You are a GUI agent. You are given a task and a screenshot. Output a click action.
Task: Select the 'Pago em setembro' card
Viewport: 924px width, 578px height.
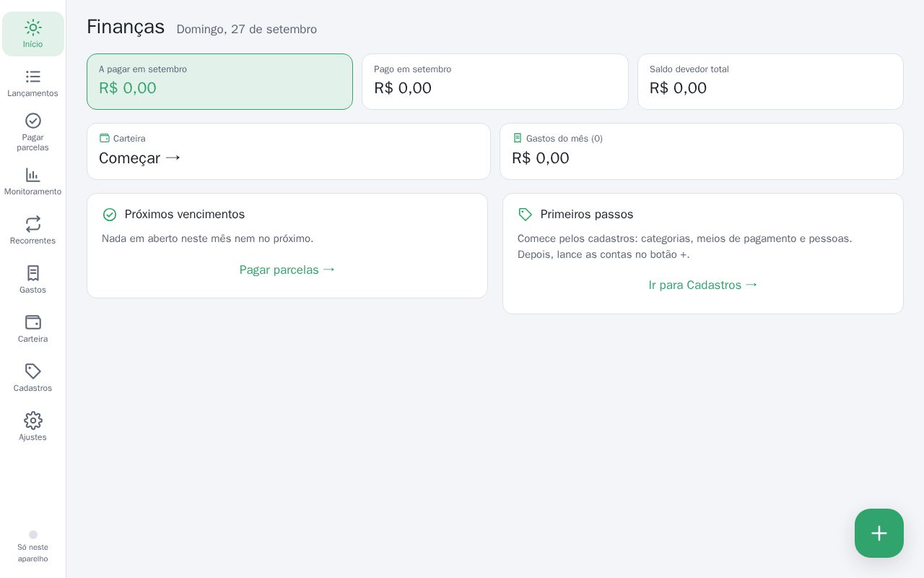pos(495,82)
